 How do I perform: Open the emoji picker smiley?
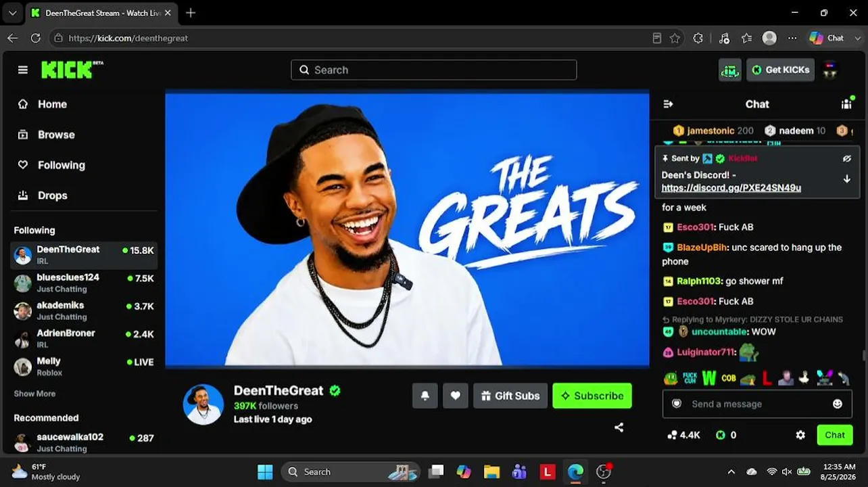click(838, 404)
